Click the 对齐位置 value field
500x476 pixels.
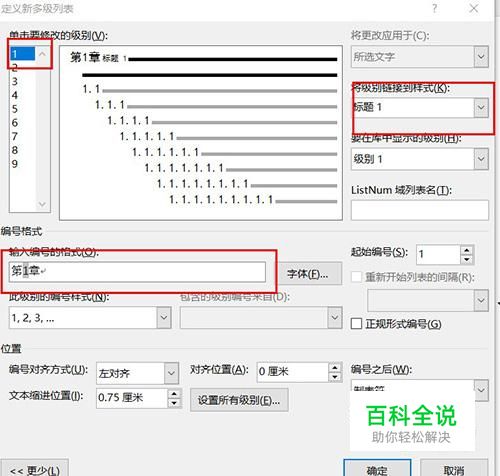pyautogui.click(x=293, y=372)
